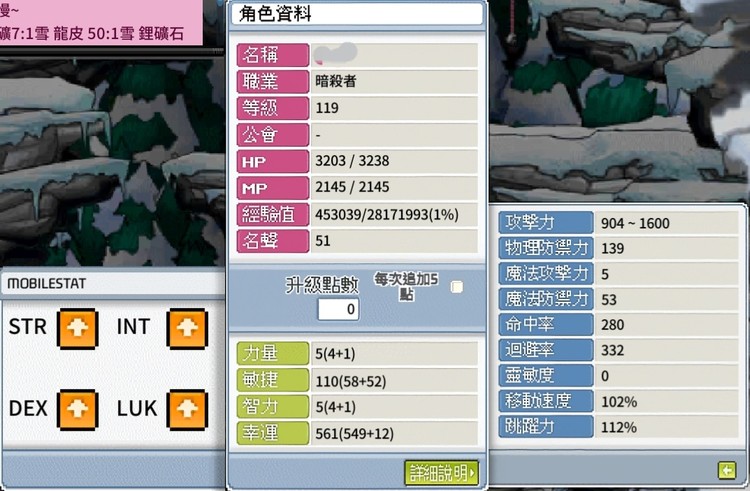Screen dimensions: 750x491
Task: Click the 力量 strength stat label
Action: (273, 353)
